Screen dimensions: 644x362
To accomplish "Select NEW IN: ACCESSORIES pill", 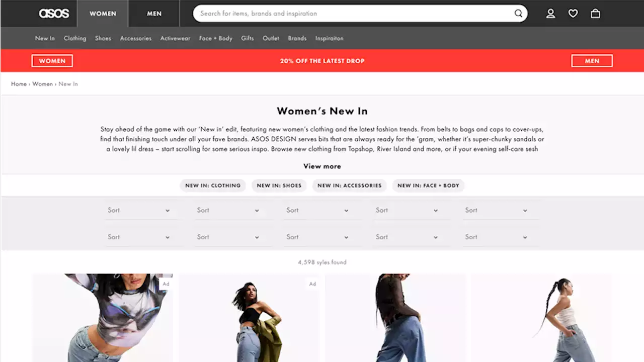I will pyautogui.click(x=349, y=186).
